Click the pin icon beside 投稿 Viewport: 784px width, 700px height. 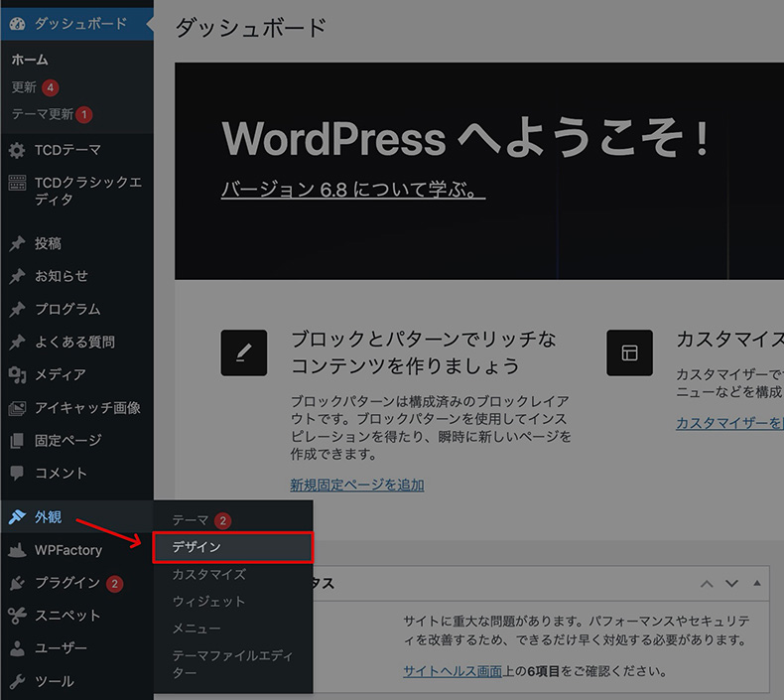pos(17,243)
